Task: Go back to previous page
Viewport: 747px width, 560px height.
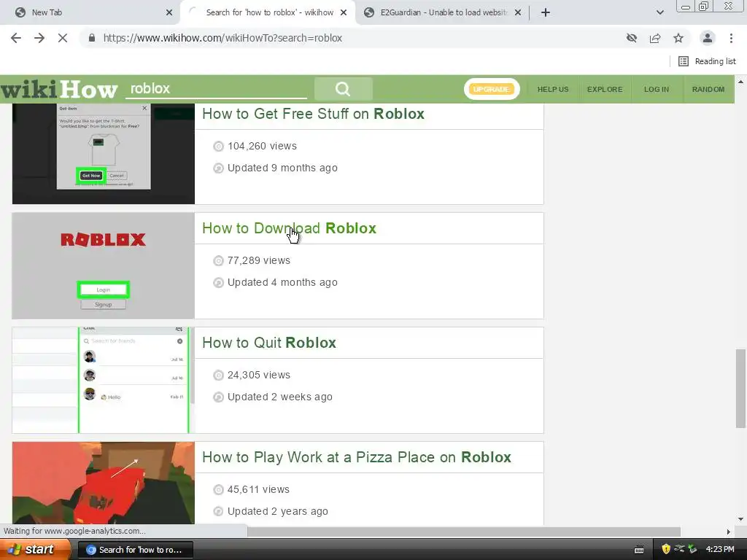Action: point(16,38)
